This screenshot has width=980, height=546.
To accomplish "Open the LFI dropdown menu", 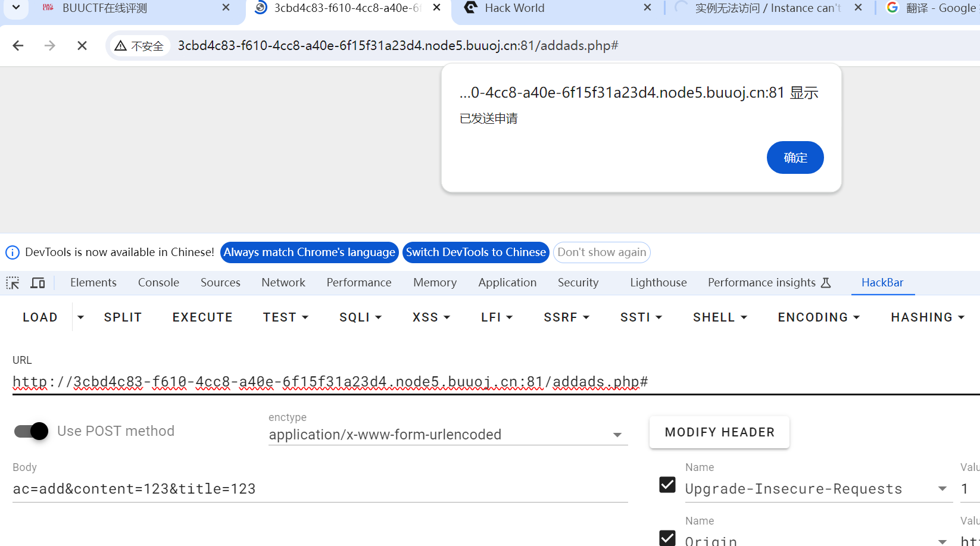I will coord(497,317).
